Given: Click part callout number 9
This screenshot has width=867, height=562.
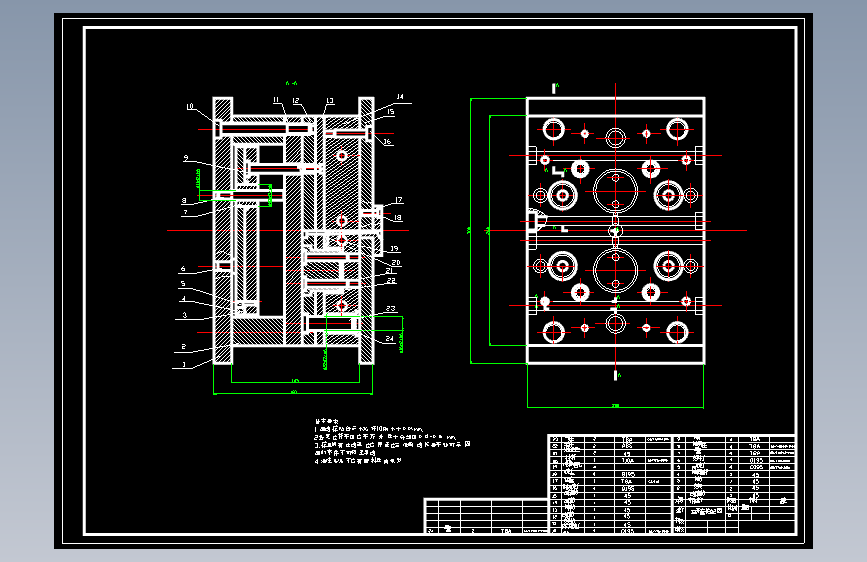Looking at the screenshot, I should click(186, 158).
